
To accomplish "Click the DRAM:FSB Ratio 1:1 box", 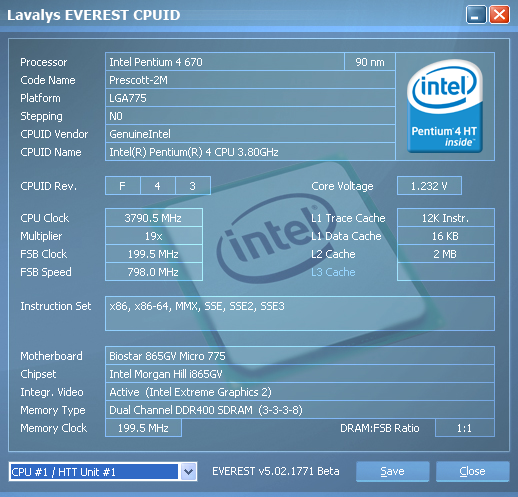I will point(465,428).
